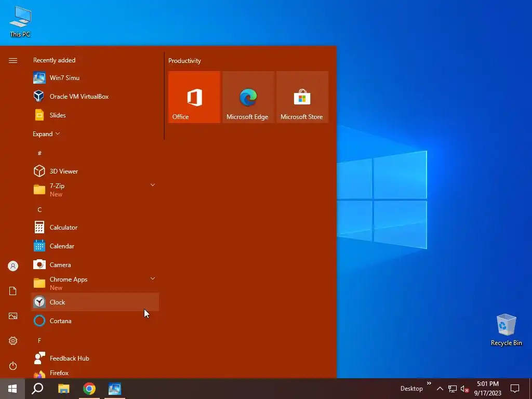Open Settings gear in the Start sidebar
The image size is (532, 399).
click(x=13, y=341)
